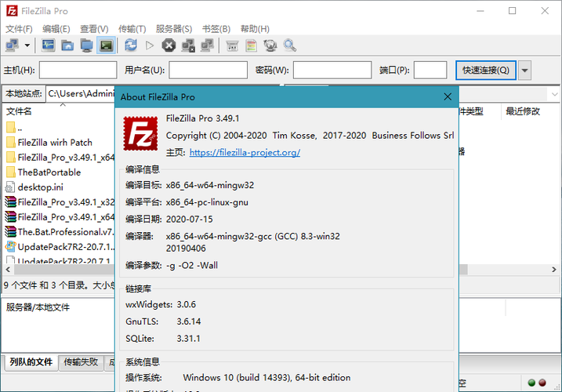Click the 编译日期 value 2020-07-15

[189, 220]
